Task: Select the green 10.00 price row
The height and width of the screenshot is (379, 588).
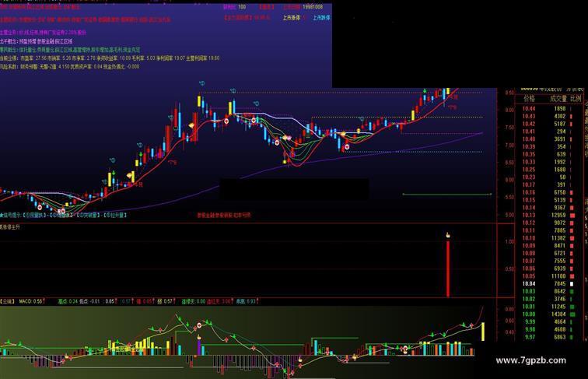Action: pyautogui.click(x=548, y=314)
